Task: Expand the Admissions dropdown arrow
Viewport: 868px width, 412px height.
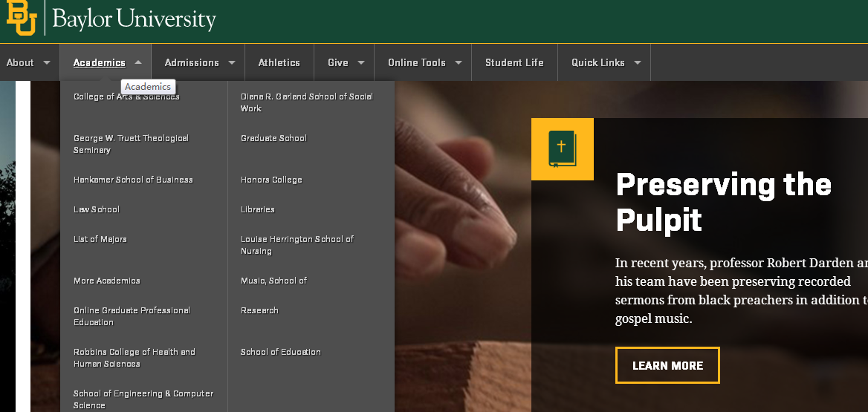Action: click(232, 62)
